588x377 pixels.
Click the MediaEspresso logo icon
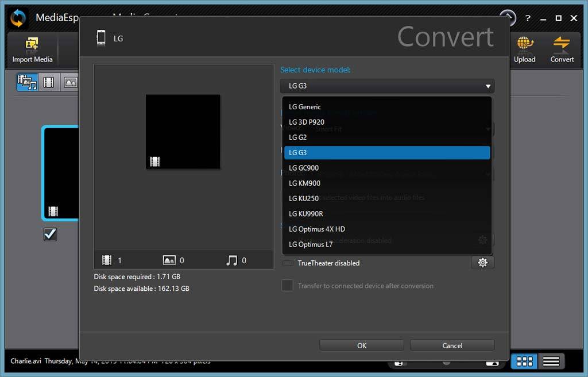(18, 18)
